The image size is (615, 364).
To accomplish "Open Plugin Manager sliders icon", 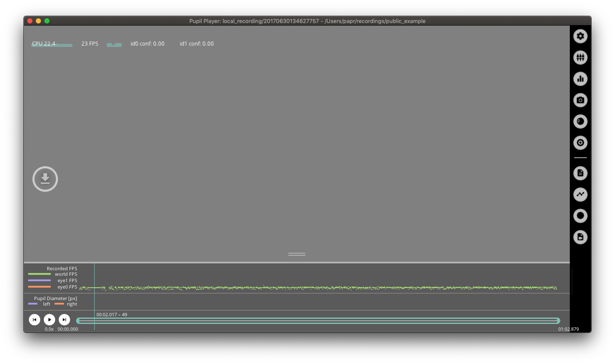I will tap(580, 58).
